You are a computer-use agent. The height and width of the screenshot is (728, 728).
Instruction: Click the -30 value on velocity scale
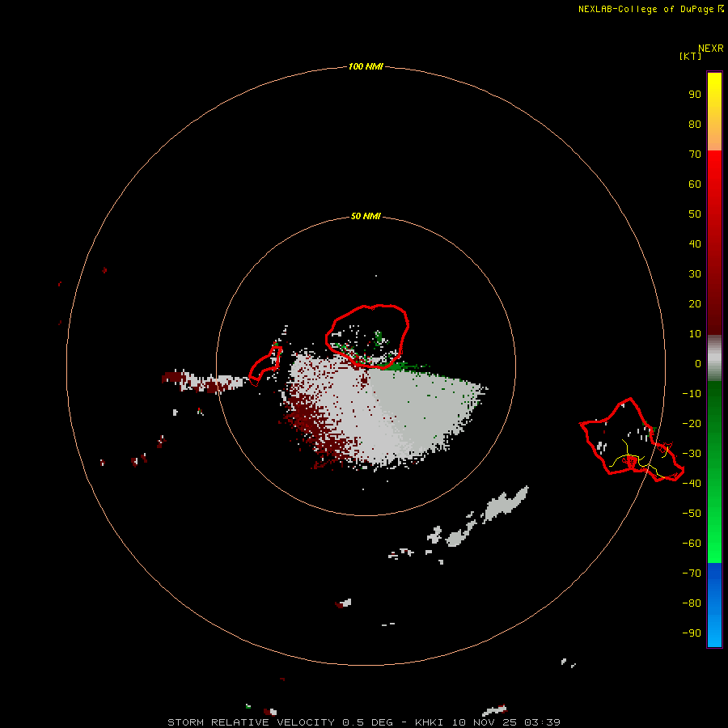(692, 454)
